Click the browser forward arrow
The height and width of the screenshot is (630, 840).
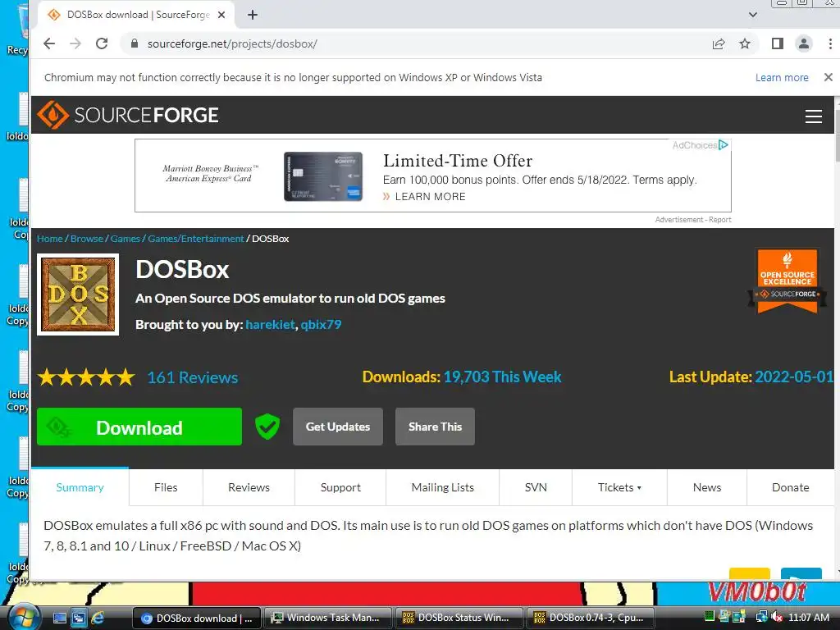(x=75, y=44)
